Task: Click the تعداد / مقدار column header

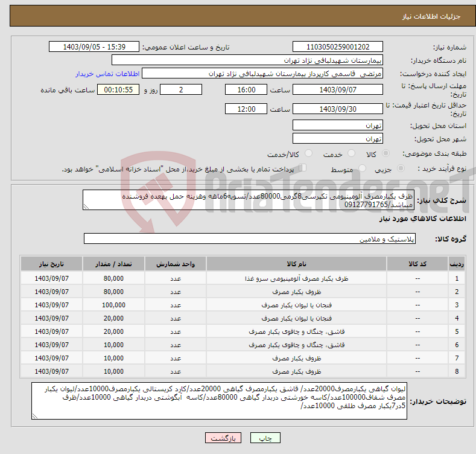Action: tap(113, 264)
